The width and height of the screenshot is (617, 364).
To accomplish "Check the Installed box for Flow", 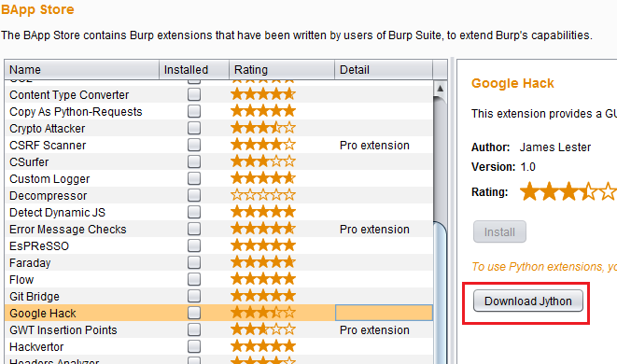I will click(194, 279).
